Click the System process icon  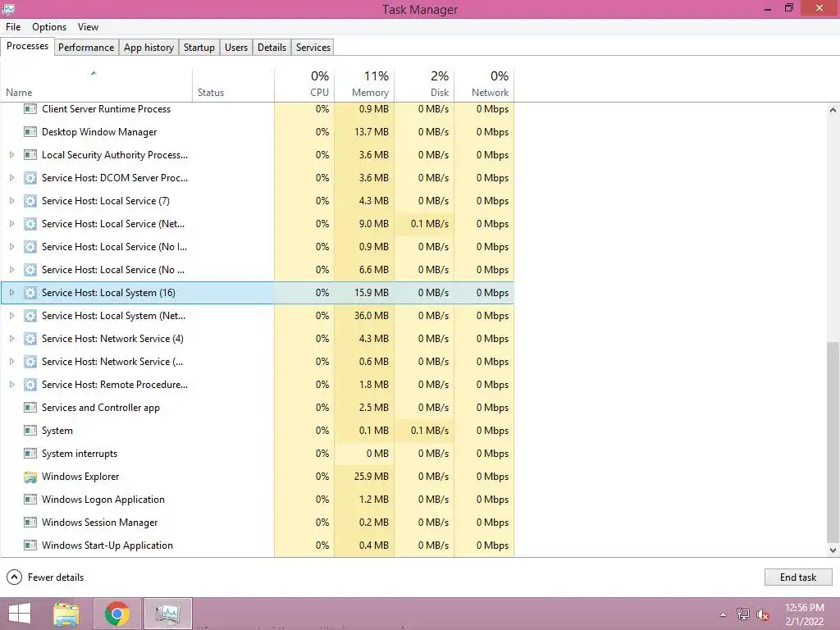[x=30, y=431]
